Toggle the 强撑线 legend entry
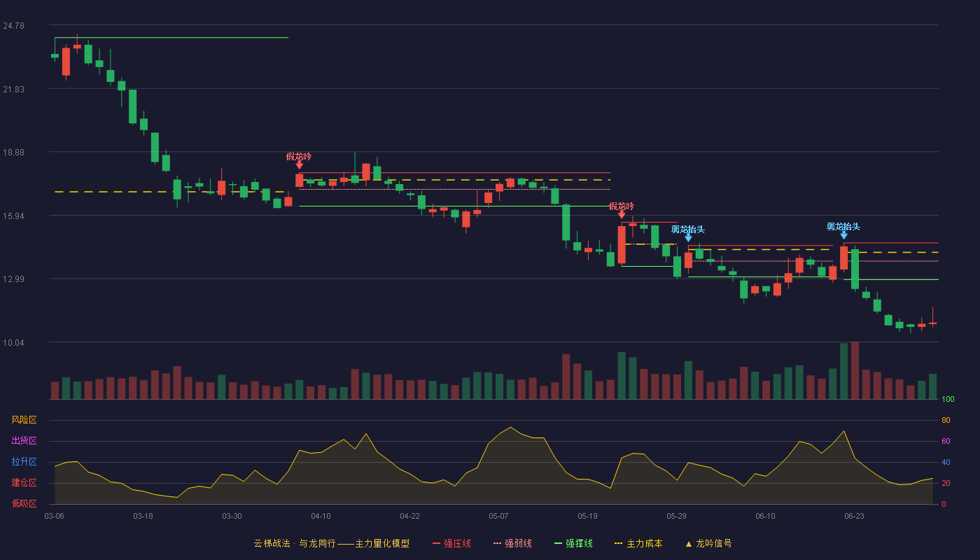 573,543
